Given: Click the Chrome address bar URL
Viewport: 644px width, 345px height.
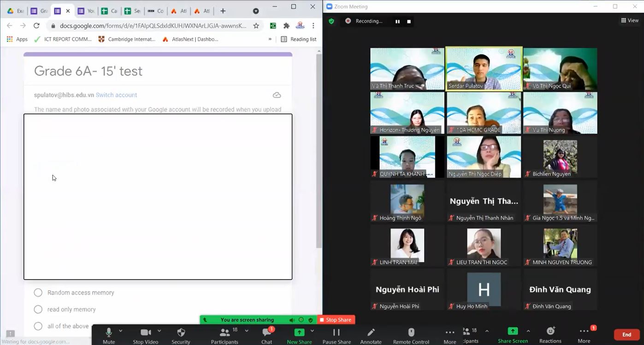Looking at the screenshot, I should [153, 26].
